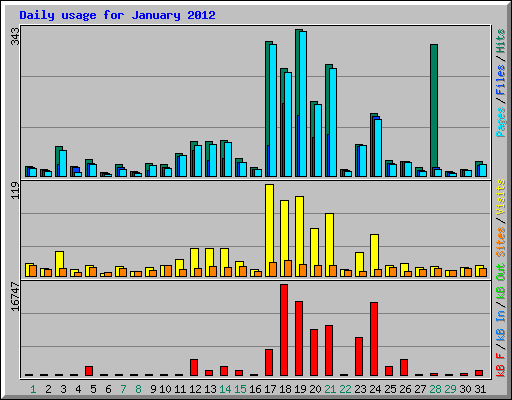
Task: Click day 29 on the x-axis
Action: pos(450,389)
